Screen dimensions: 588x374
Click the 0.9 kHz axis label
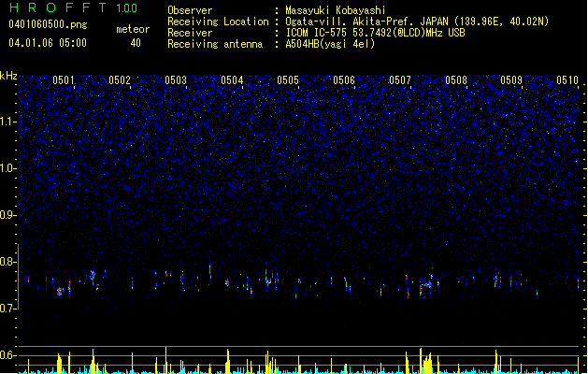[x=7, y=215]
